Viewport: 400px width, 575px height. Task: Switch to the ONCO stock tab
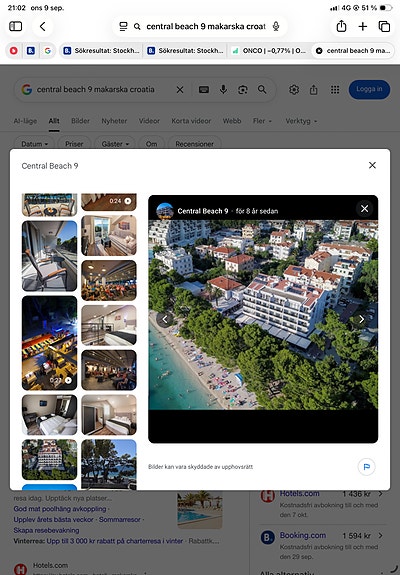[269, 51]
